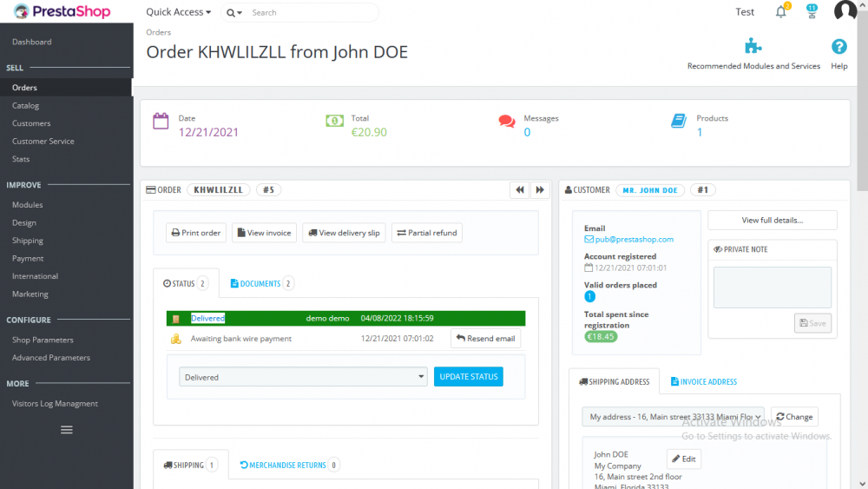Click the Awaiting bank wire coins icon
The width and height of the screenshot is (868, 489).
pos(176,339)
